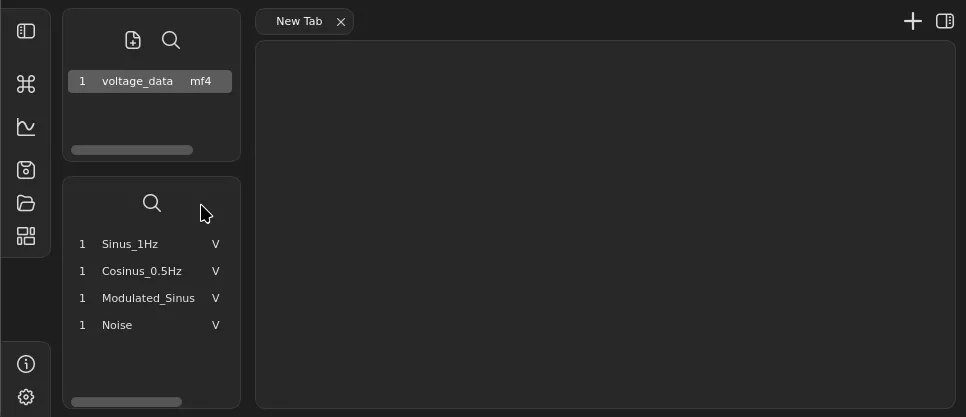Select the Cosinus_0.5Hz channel
This screenshot has width=966, height=417.
point(142,271)
